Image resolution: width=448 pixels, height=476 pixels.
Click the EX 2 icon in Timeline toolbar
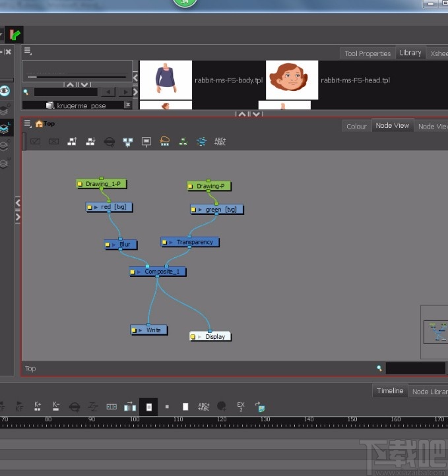241,407
